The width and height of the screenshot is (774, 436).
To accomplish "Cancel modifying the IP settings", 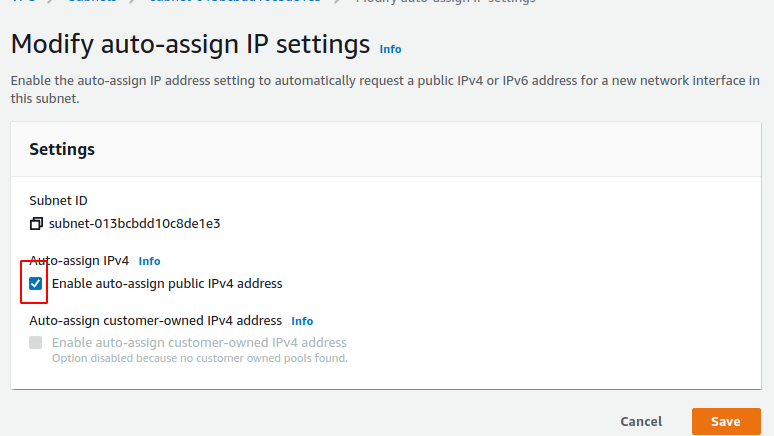I will 641,421.
